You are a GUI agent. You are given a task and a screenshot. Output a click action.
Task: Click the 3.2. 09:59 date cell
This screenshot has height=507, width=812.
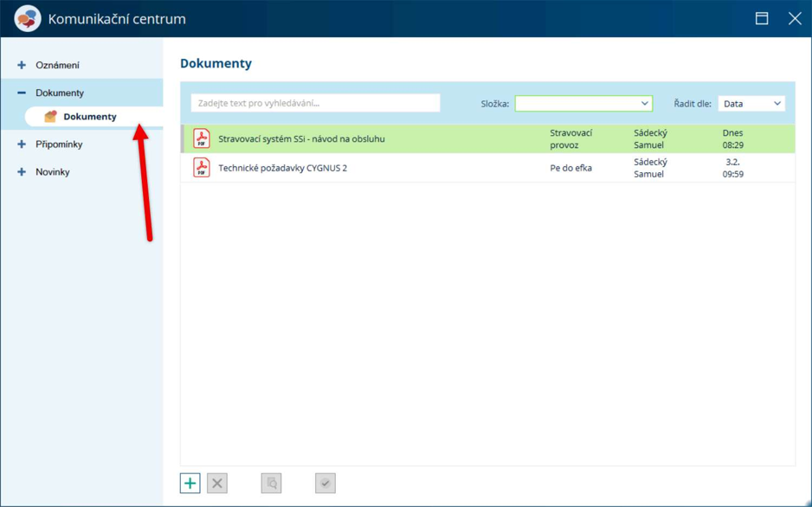tap(732, 168)
